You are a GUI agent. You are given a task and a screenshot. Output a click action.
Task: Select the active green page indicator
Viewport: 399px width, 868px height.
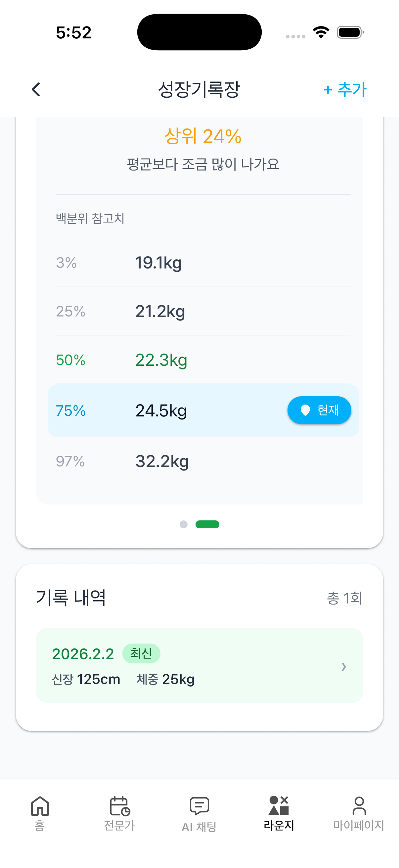(x=207, y=524)
